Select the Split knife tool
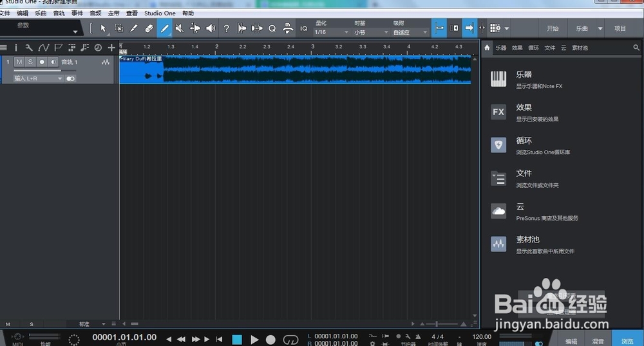 (x=134, y=28)
